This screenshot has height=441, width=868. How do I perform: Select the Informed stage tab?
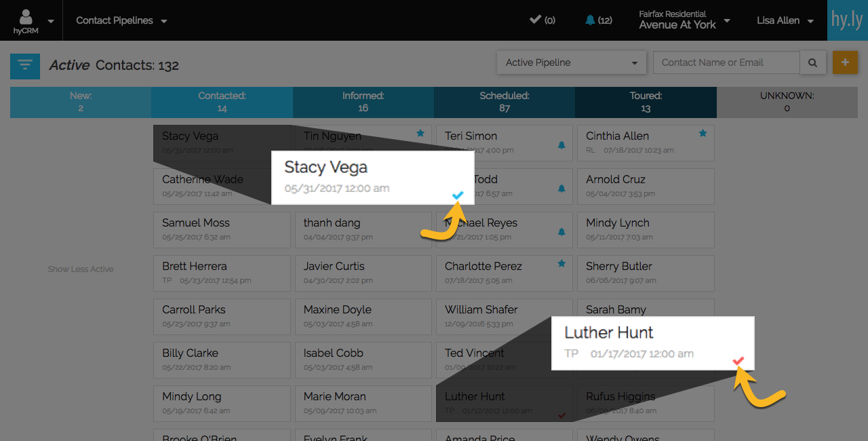[363, 102]
